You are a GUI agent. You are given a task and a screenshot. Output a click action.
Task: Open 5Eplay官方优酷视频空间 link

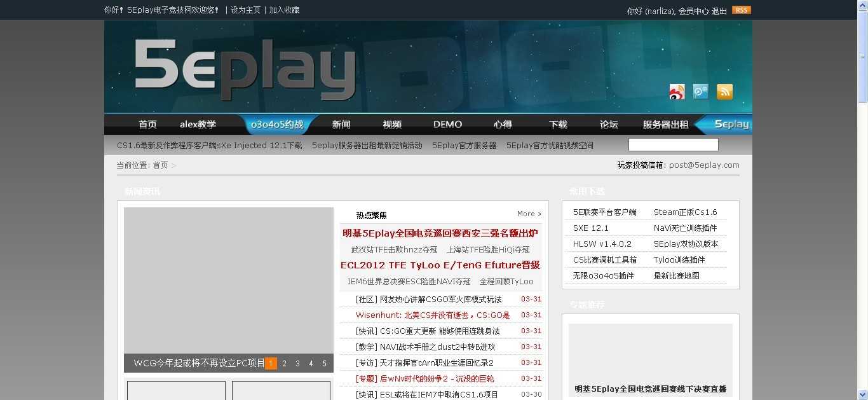(550, 146)
